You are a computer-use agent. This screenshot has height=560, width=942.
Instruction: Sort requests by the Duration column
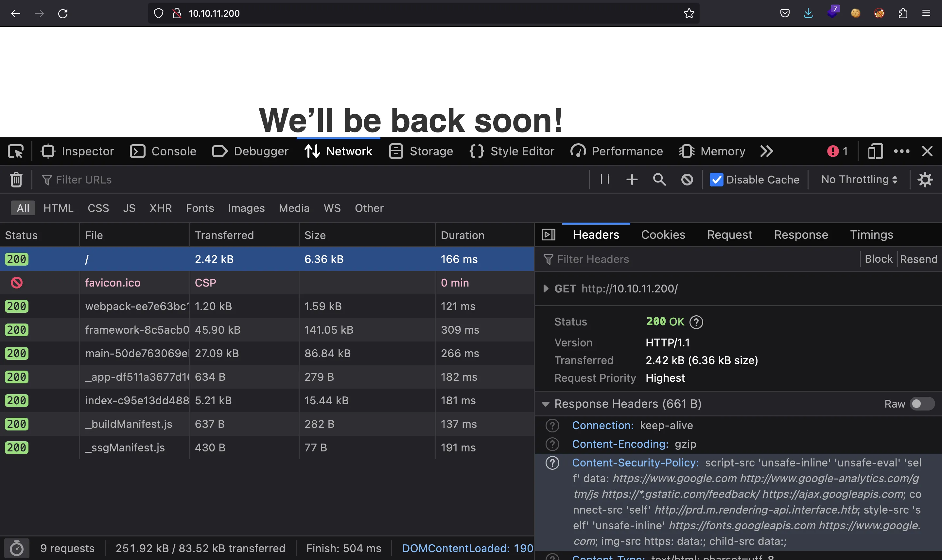point(484,235)
